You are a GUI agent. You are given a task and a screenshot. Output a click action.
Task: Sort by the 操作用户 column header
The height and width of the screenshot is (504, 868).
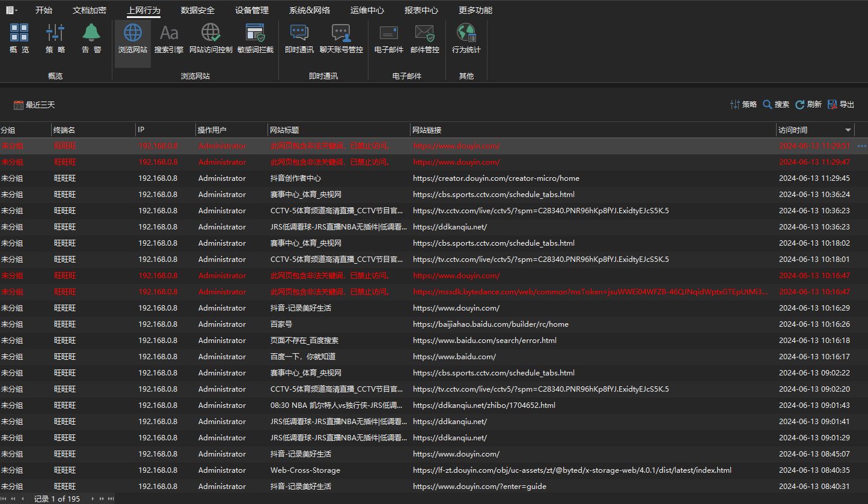[231, 130]
